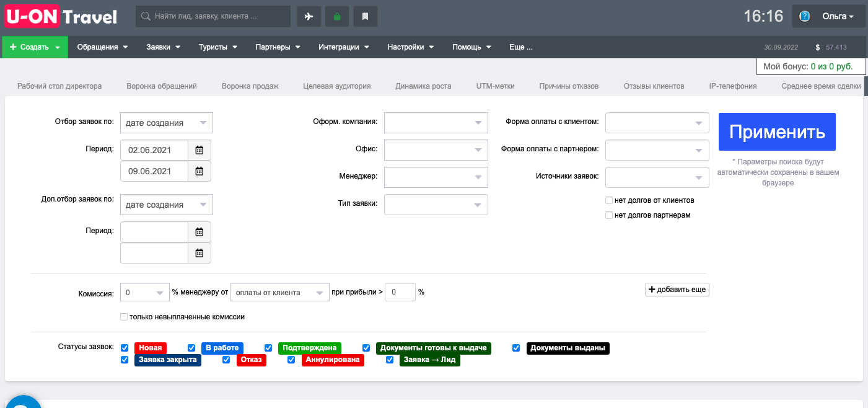Viewport: 868px width, 408px height.
Task: Open the Заявки menu
Action: pos(163,47)
